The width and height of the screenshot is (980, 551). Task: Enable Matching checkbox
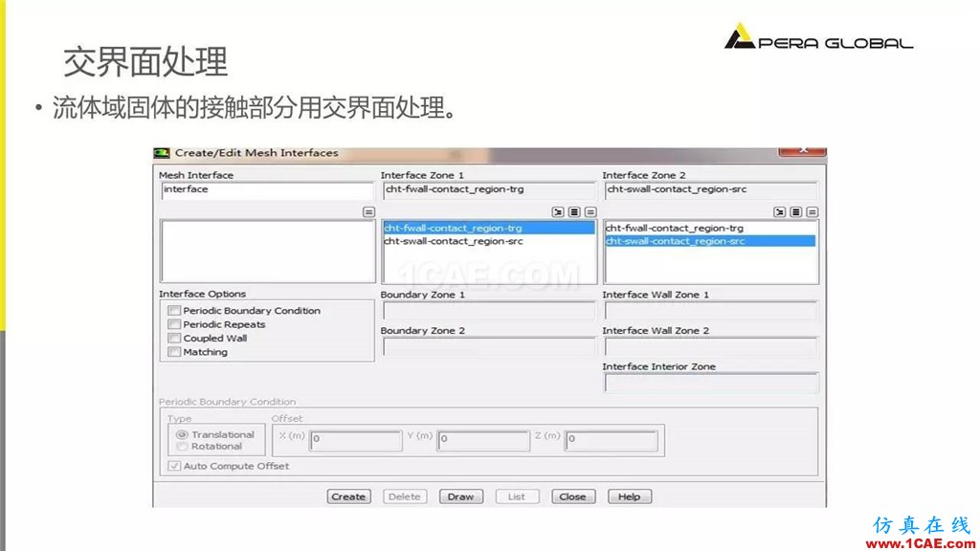click(174, 352)
